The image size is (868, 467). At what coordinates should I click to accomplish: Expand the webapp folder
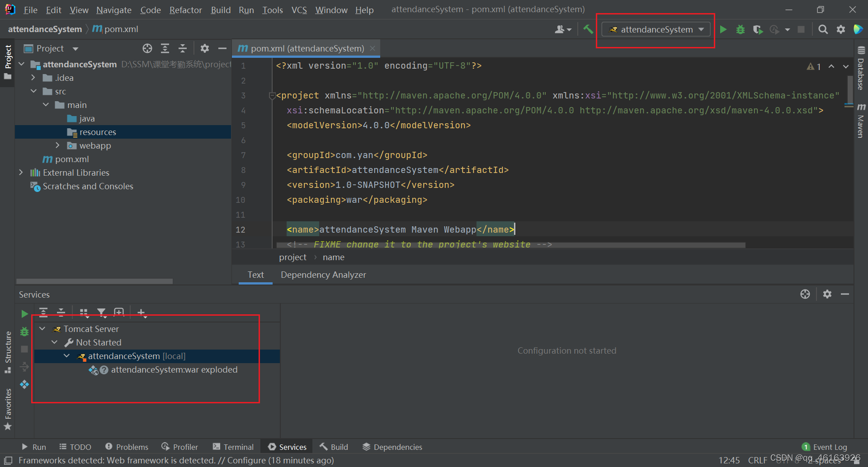coord(57,145)
